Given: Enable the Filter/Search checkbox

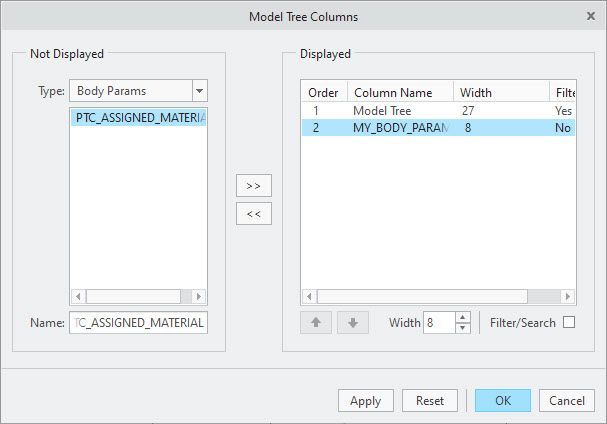Looking at the screenshot, I should coord(569,322).
